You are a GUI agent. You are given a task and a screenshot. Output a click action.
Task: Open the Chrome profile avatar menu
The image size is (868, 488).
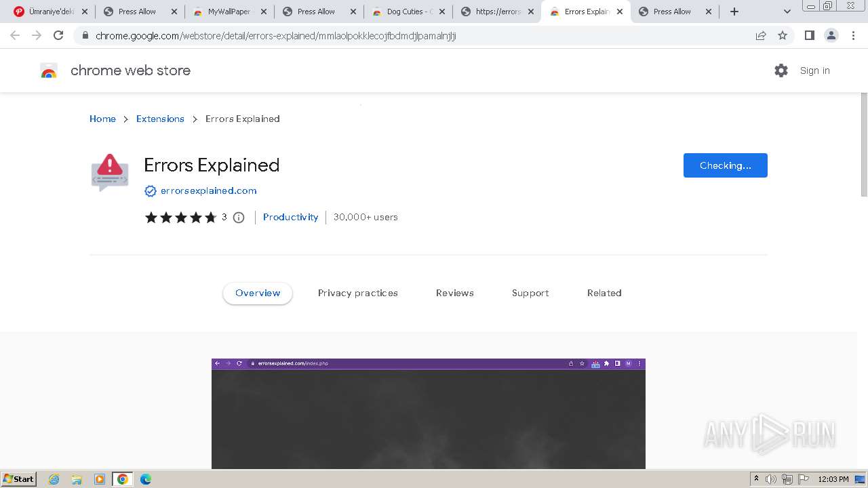tap(831, 35)
